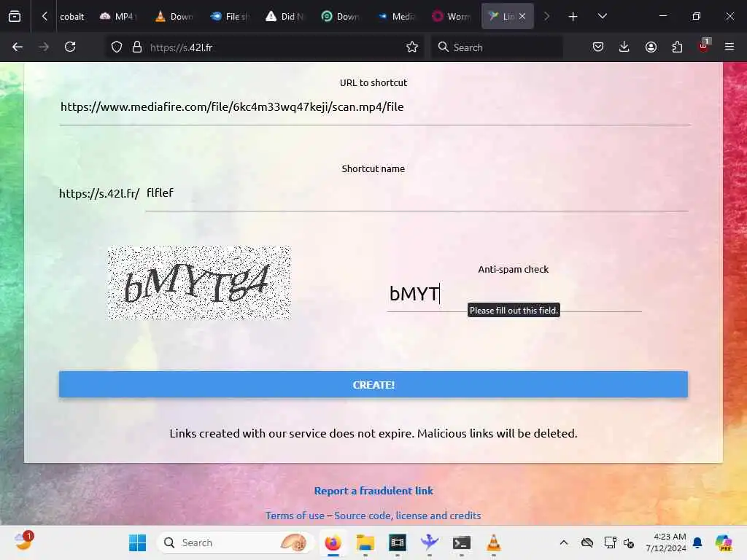Image resolution: width=747 pixels, height=560 pixels.
Task: Edit the Shortcut name field
Action: click(x=417, y=193)
